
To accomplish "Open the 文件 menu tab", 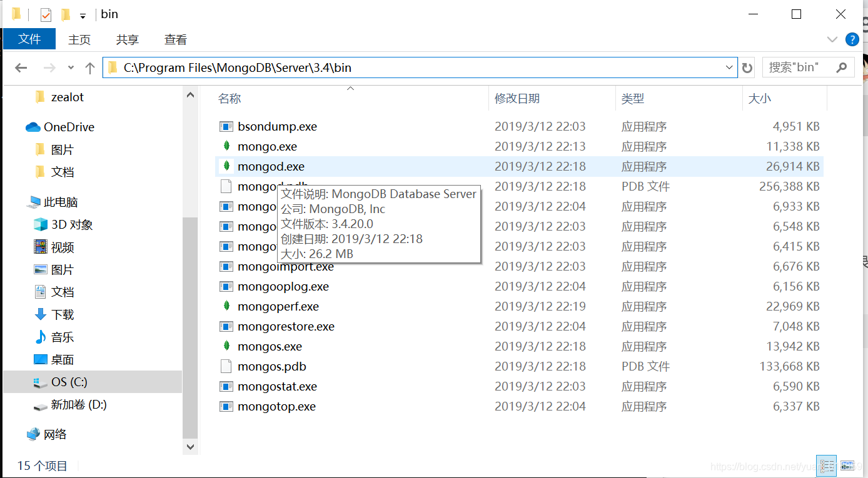I will (29, 39).
